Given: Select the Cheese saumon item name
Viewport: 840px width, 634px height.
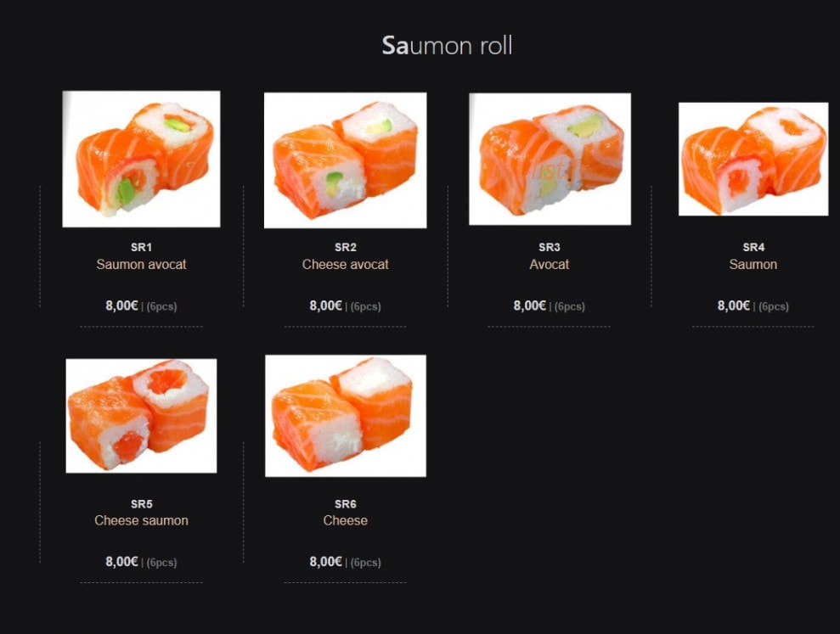Looking at the screenshot, I should click(x=142, y=520).
